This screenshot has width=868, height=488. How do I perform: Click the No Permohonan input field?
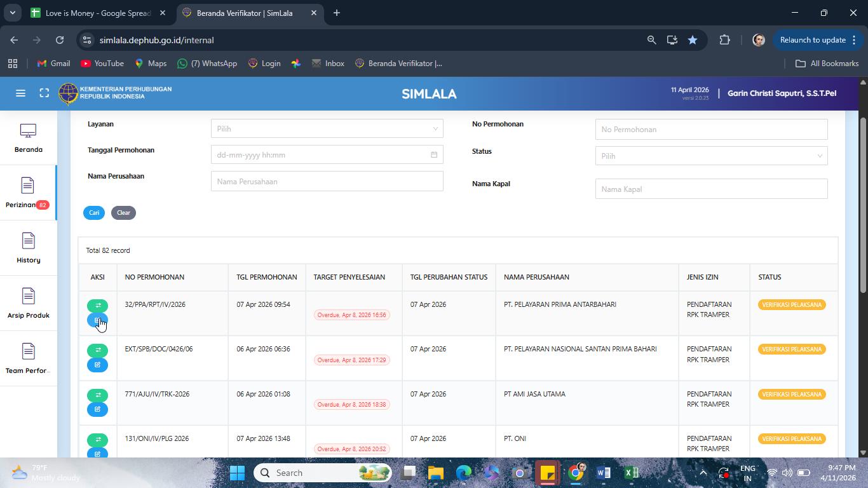[711, 129]
